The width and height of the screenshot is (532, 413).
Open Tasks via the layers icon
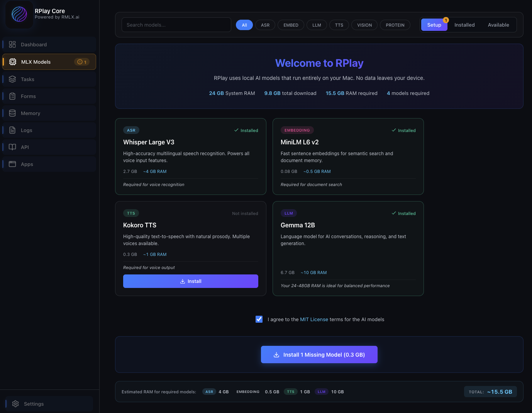point(12,79)
